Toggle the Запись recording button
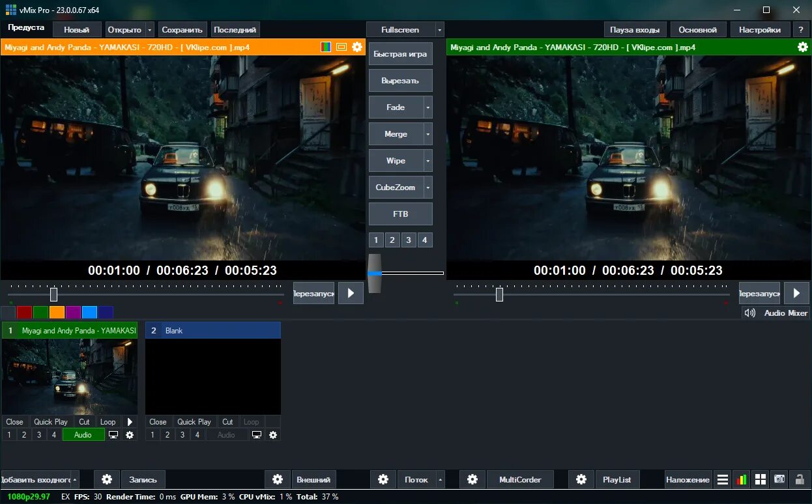This screenshot has height=504, width=812. pos(143,479)
